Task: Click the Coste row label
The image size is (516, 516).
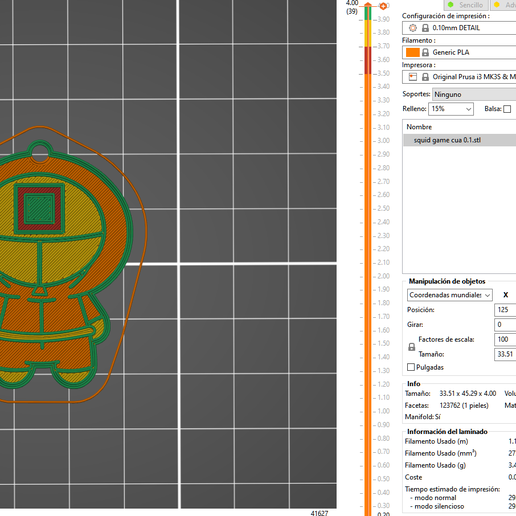Action: [x=413, y=477]
